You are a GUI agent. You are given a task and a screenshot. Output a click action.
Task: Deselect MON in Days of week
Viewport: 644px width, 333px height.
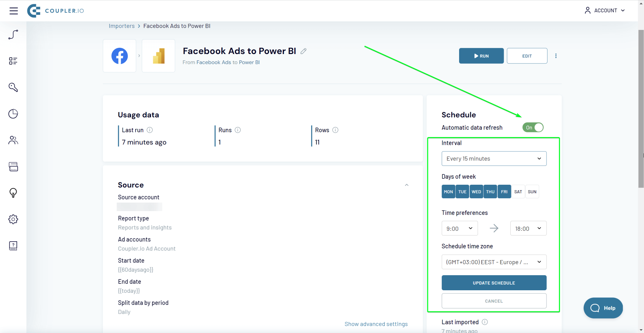pos(448,191)
